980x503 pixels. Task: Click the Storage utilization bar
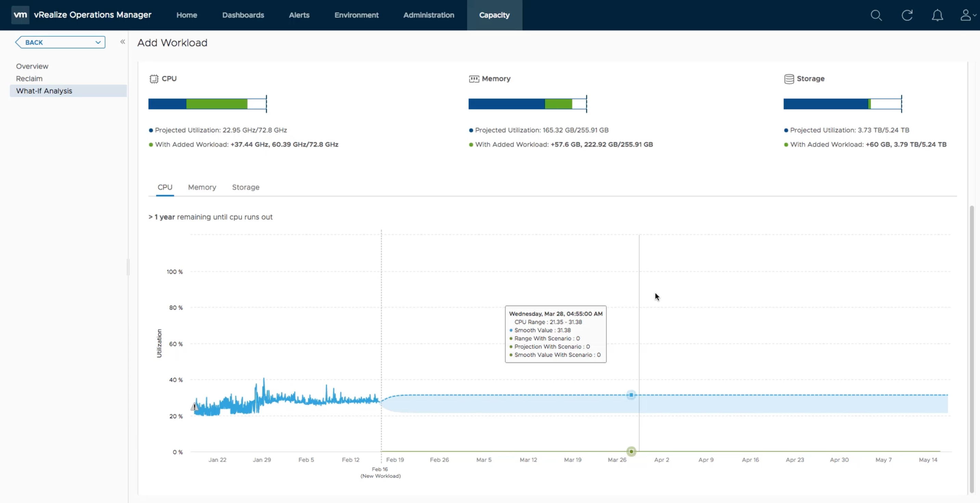[842, 104]
